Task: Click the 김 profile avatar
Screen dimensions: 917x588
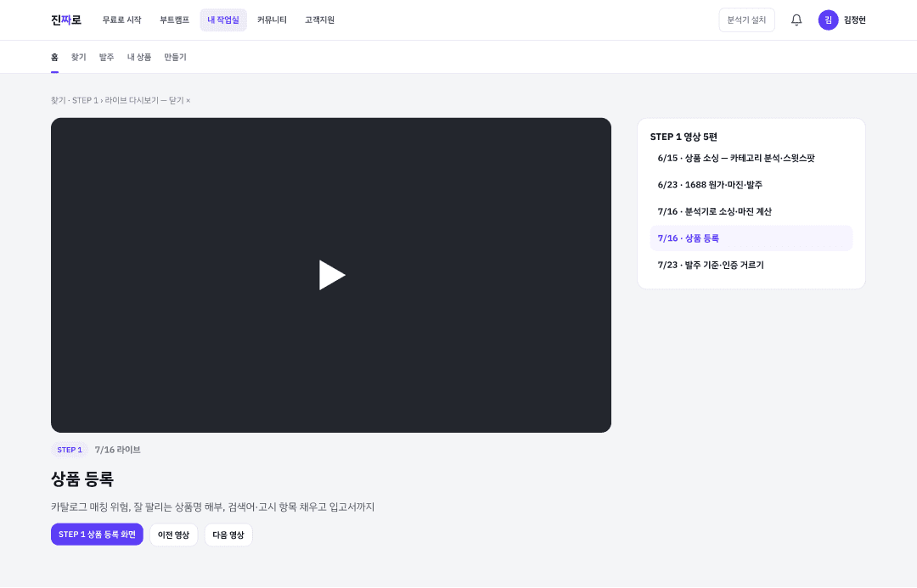Action: pyautogui.click(x=828, y=20)
